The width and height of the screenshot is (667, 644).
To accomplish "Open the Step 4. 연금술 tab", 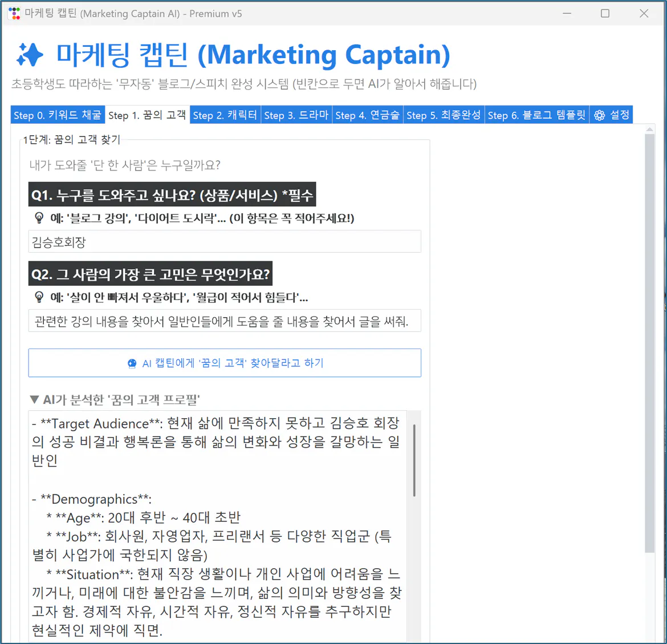I will tap(368, 115).
